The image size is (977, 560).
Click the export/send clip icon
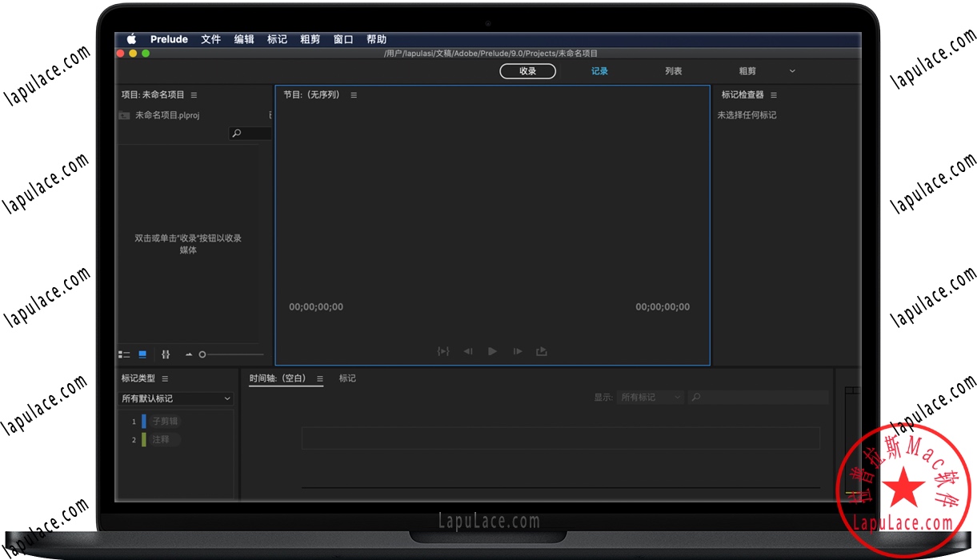[x=542, y=351]
